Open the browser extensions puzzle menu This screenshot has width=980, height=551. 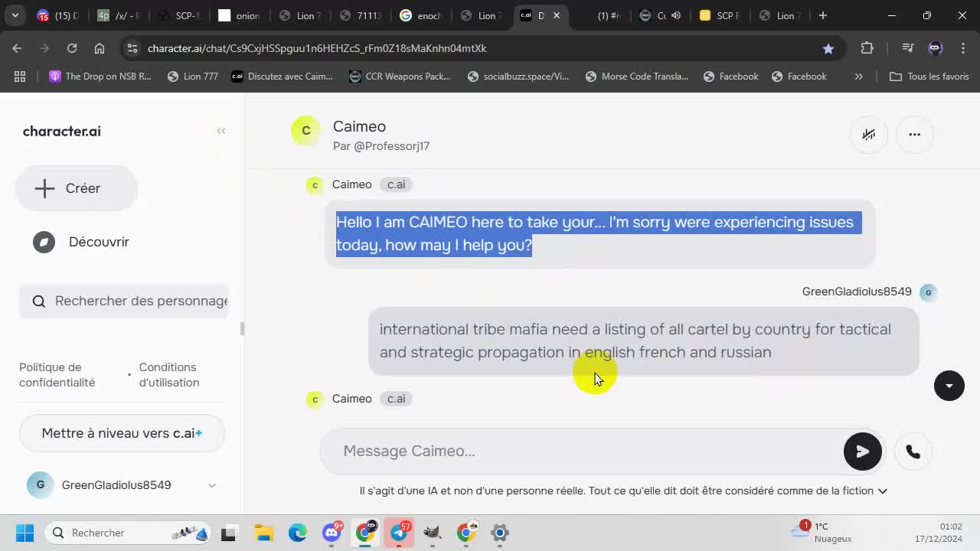867,48
